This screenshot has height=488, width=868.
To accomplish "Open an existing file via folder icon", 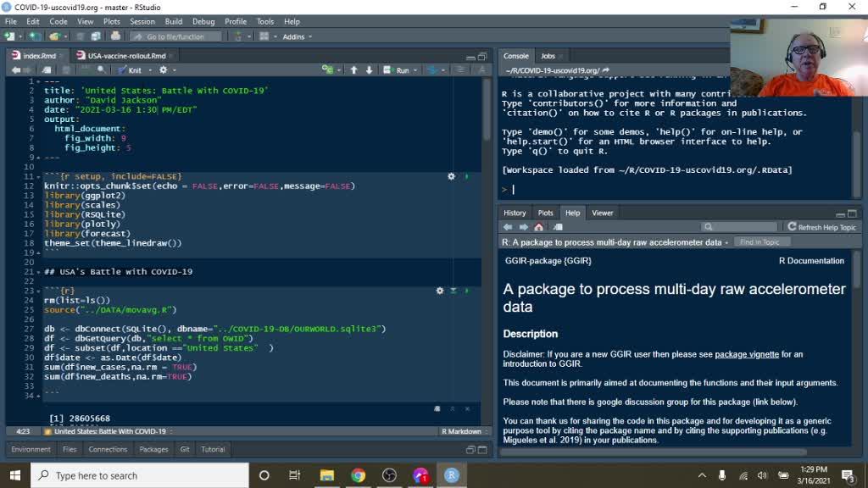I will point(53,36).
